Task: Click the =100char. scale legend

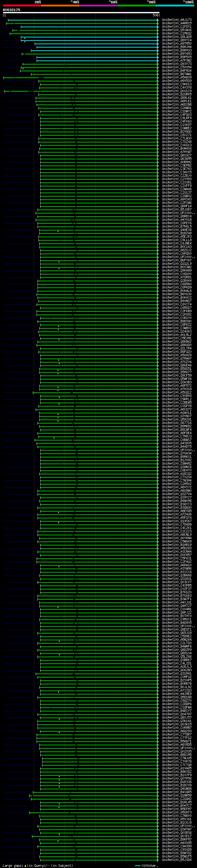Action: coord(147,865)
